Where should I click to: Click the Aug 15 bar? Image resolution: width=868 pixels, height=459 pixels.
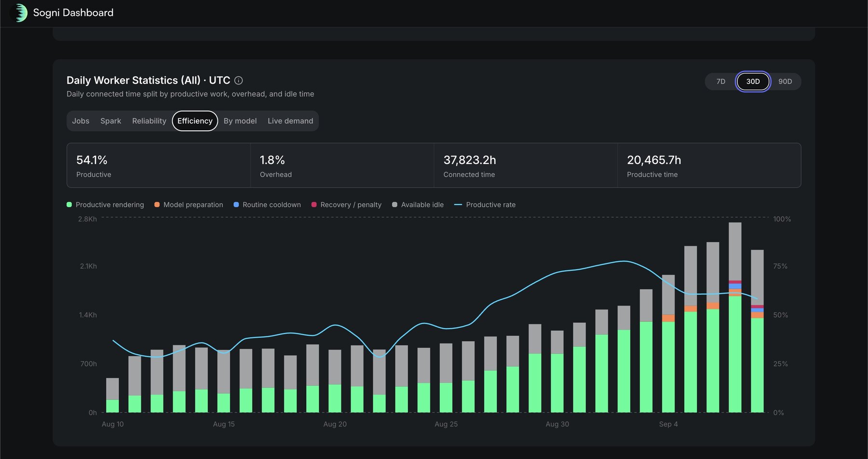click(x=224, y=381)
